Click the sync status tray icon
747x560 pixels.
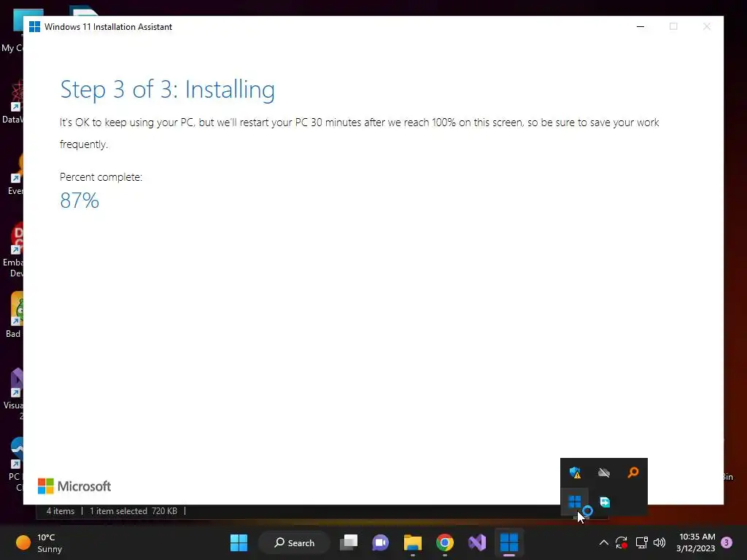[622, 542]
